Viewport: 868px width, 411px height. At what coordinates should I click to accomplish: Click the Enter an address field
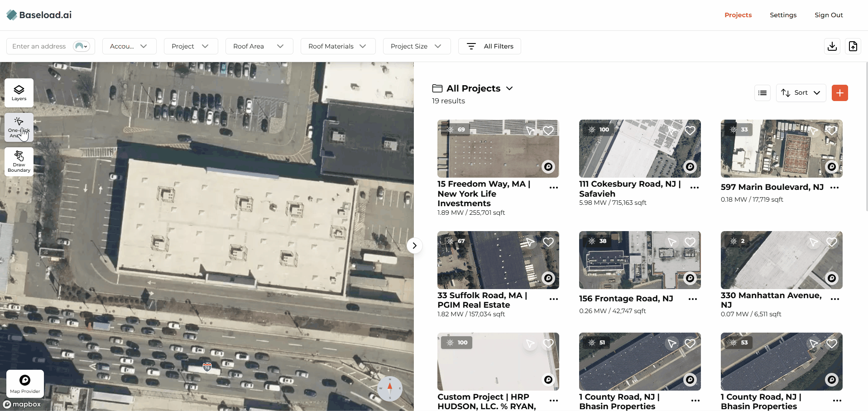point(43,46)
